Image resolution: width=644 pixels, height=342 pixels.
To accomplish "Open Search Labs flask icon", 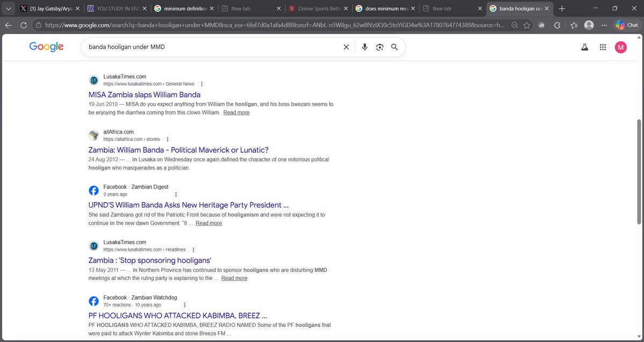I will point(585,47).
